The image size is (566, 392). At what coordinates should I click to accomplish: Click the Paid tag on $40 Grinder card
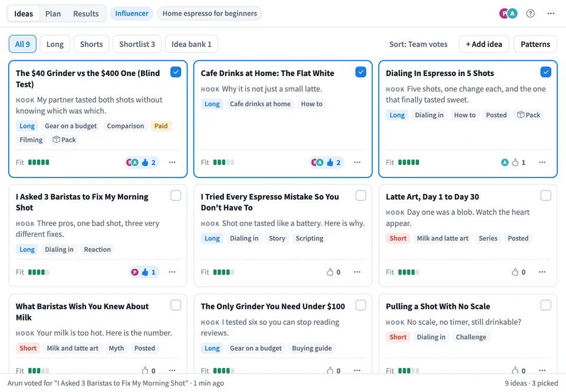coord(161,126)
